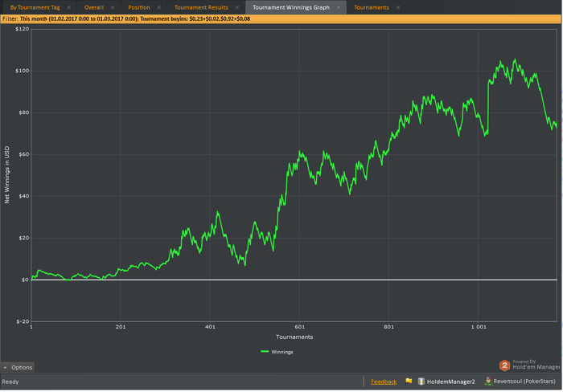This screenshot has height=392, width=563.
Task: Click the Hold'em Manager 2 logo icon
Action: click(504, 365)
